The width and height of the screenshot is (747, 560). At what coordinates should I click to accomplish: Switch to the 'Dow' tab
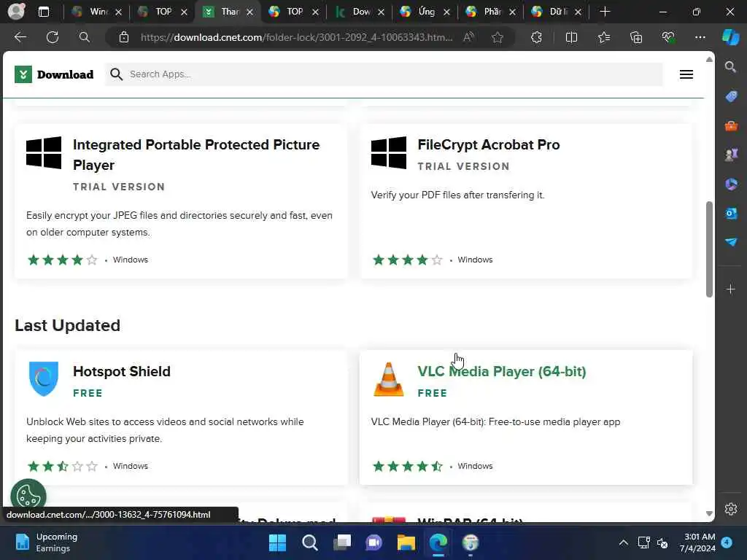360,12
